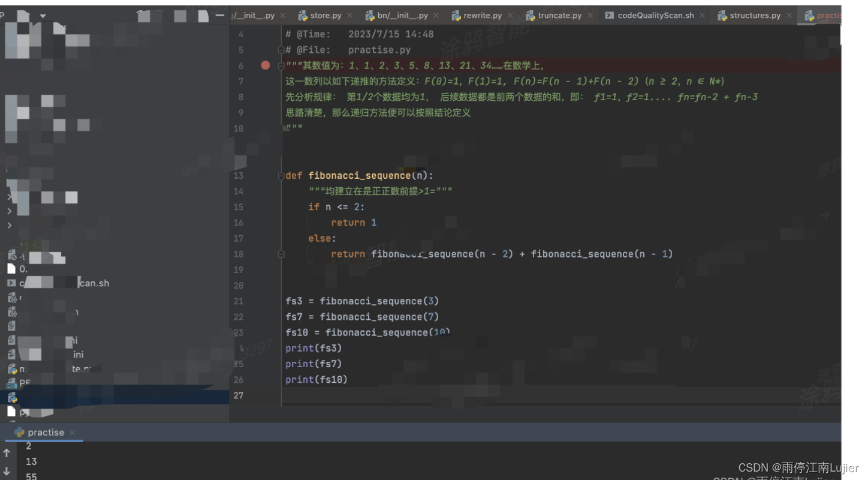The height and width of the screenshot is (480, 868).
Task: Click the 'else:' line in function
Action: pos(323,239)
